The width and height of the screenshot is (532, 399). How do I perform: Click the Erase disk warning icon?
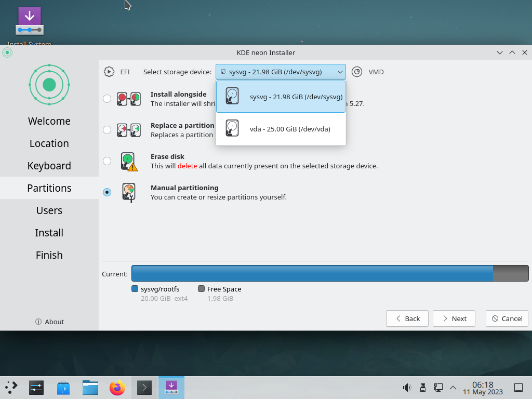pos(129,161)
